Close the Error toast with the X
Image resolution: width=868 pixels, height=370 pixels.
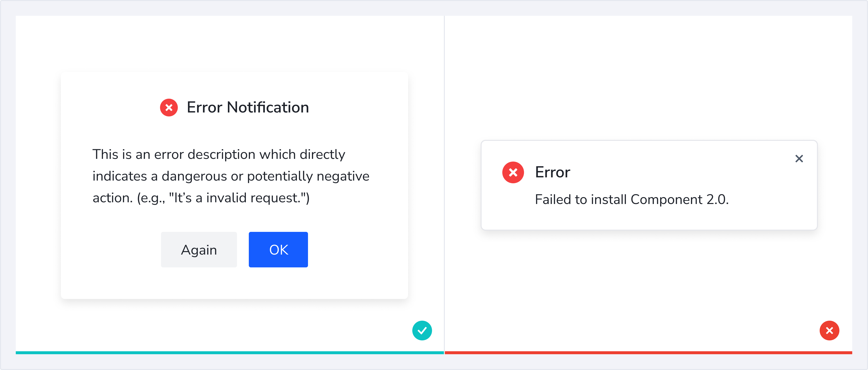coord(799,159)
